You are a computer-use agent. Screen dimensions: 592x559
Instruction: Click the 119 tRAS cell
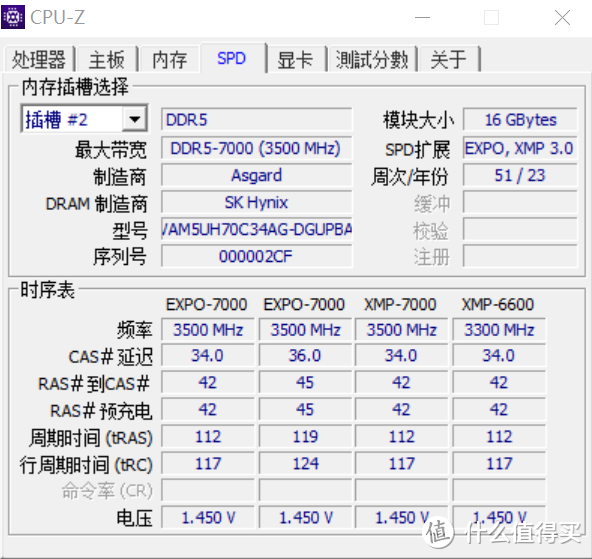coord(305,437)
